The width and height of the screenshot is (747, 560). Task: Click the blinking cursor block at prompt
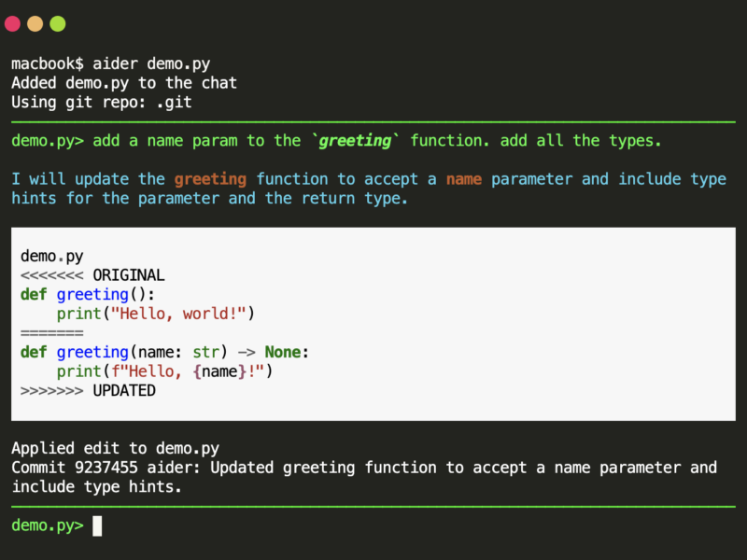[x=97, y=526]
